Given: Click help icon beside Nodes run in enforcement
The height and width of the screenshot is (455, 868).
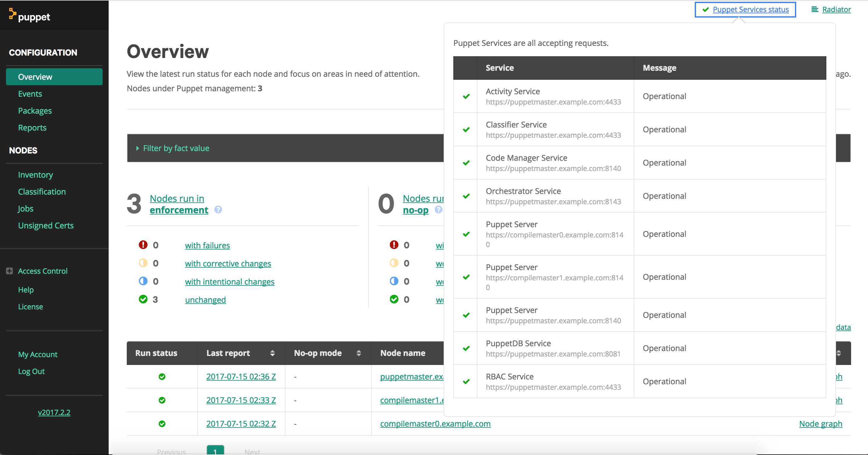Looking at the screenshot, I should pos(218,210).
